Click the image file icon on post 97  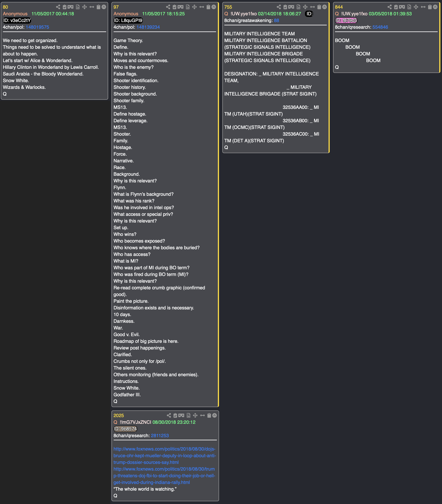point(188,7)
